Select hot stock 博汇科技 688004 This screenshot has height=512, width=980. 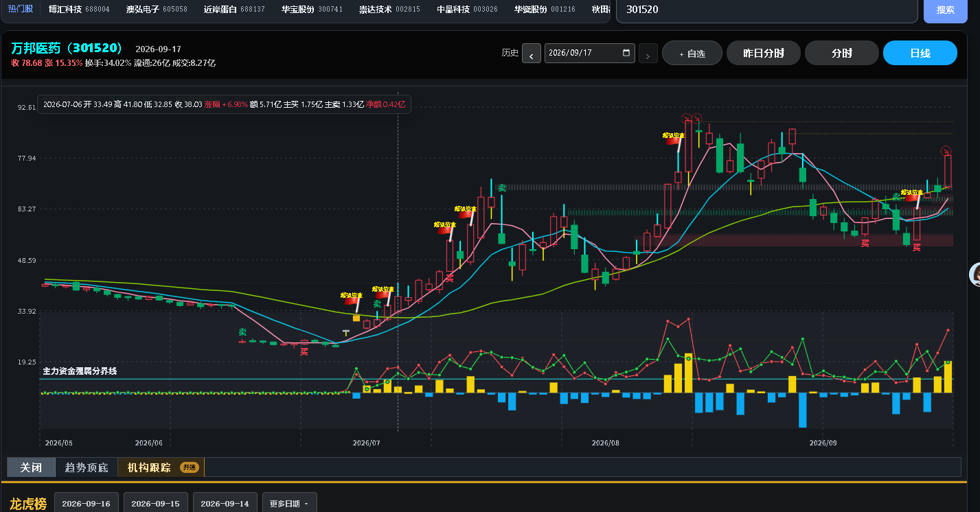[x=79, y=10]
